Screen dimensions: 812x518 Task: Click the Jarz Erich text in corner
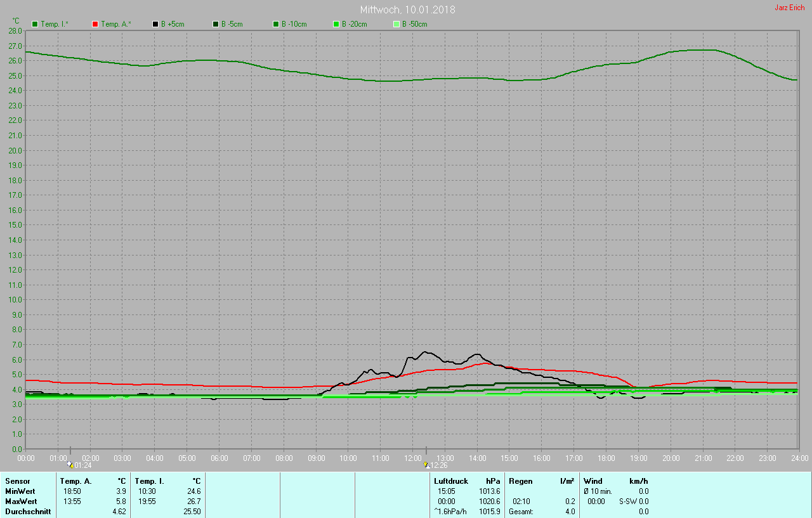point(789,8)
